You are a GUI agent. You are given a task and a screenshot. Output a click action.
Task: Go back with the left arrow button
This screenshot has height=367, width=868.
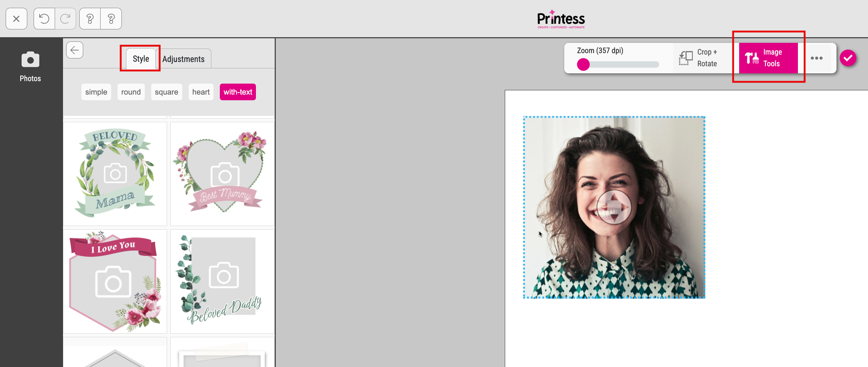point(75,50)
